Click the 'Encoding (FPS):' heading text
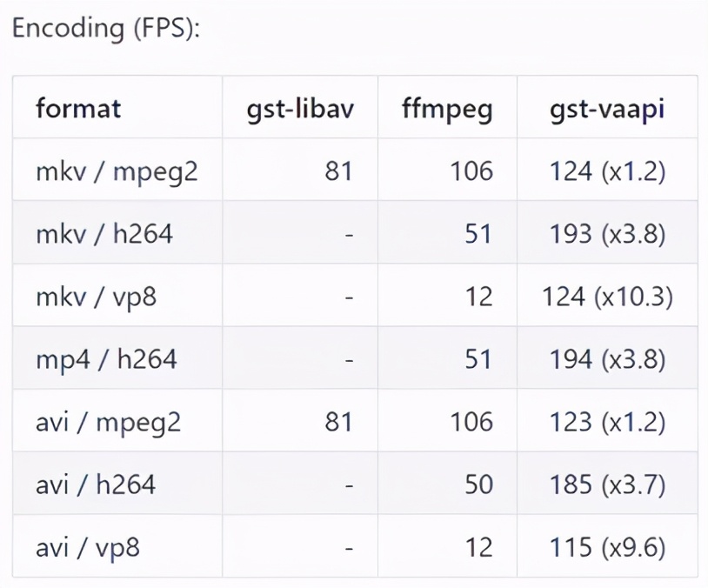708x588 pixels. point(105,29)
